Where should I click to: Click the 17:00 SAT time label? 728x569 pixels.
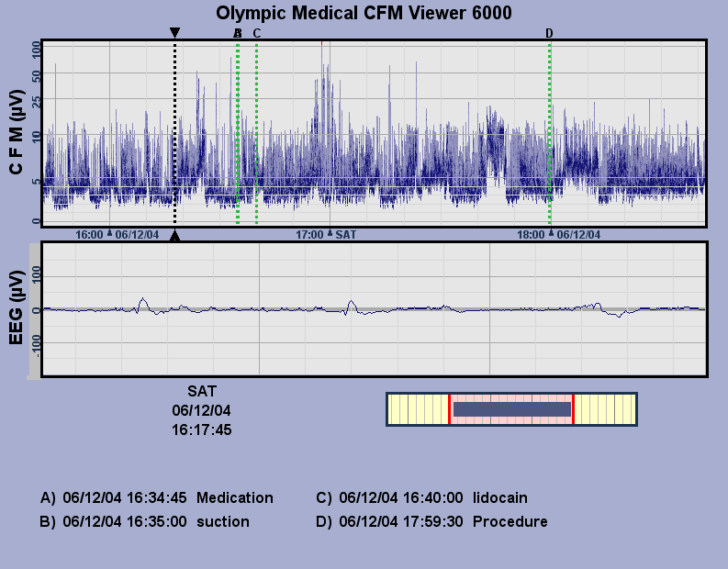326,235
